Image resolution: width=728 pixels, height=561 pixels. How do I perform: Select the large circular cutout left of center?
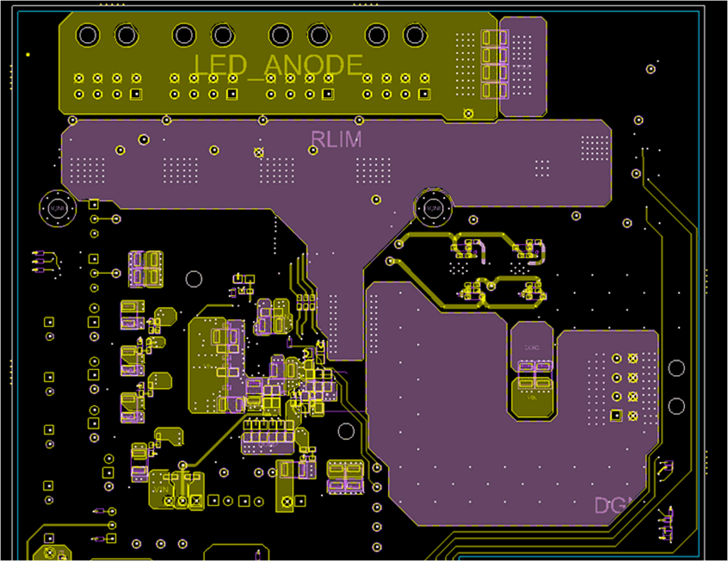point(195,277)
